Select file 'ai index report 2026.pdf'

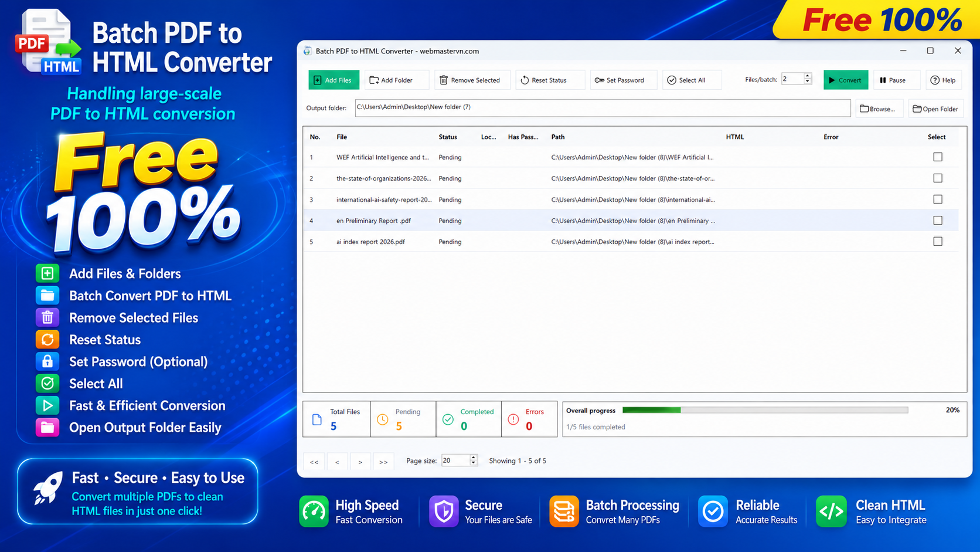tap(370, 242)
